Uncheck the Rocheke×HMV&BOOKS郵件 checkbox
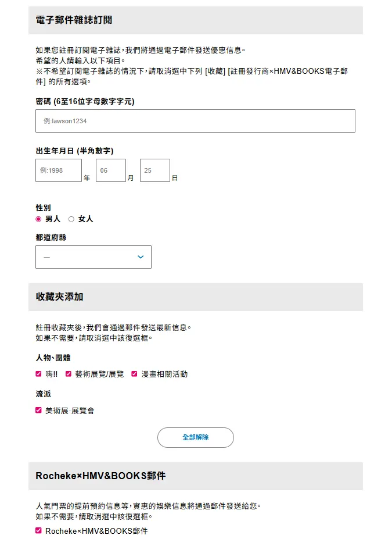 click(38, 530)
